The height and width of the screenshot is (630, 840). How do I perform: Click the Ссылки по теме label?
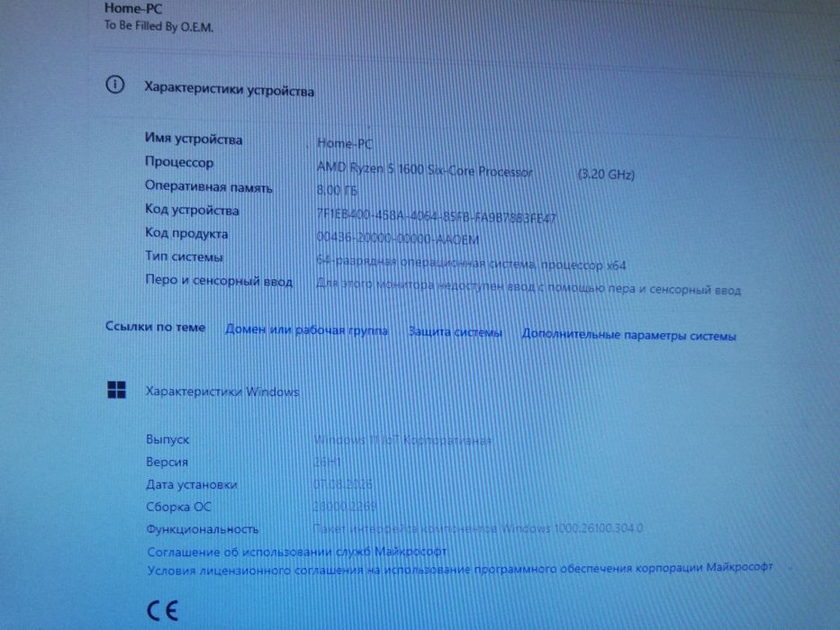(x=156, y=327)
